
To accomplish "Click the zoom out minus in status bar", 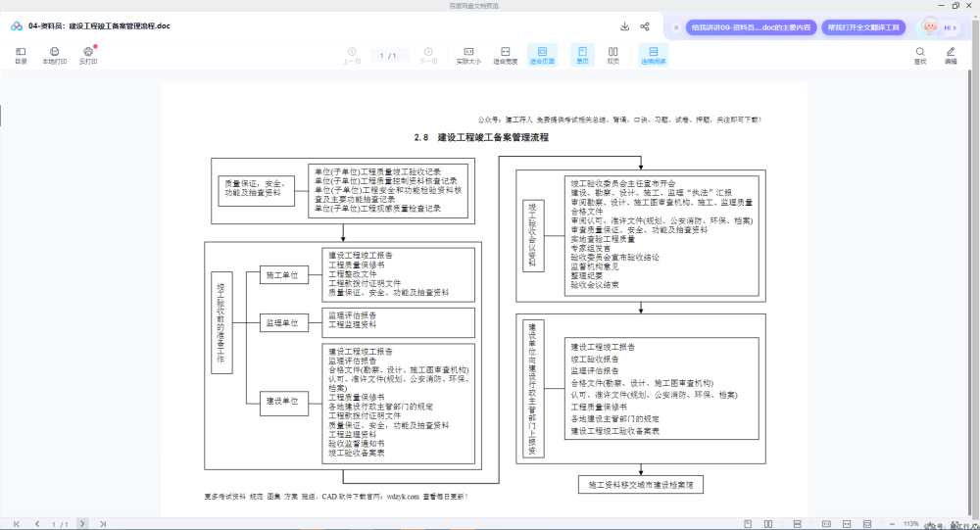I will pyautogui.click(x=892, y=524).
